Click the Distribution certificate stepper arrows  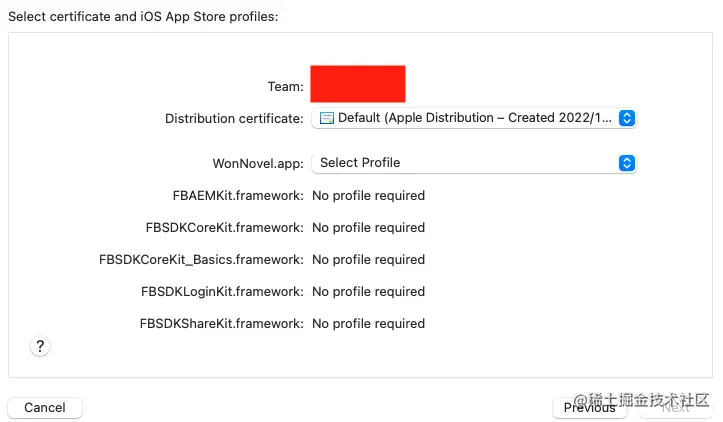[627, 118]
